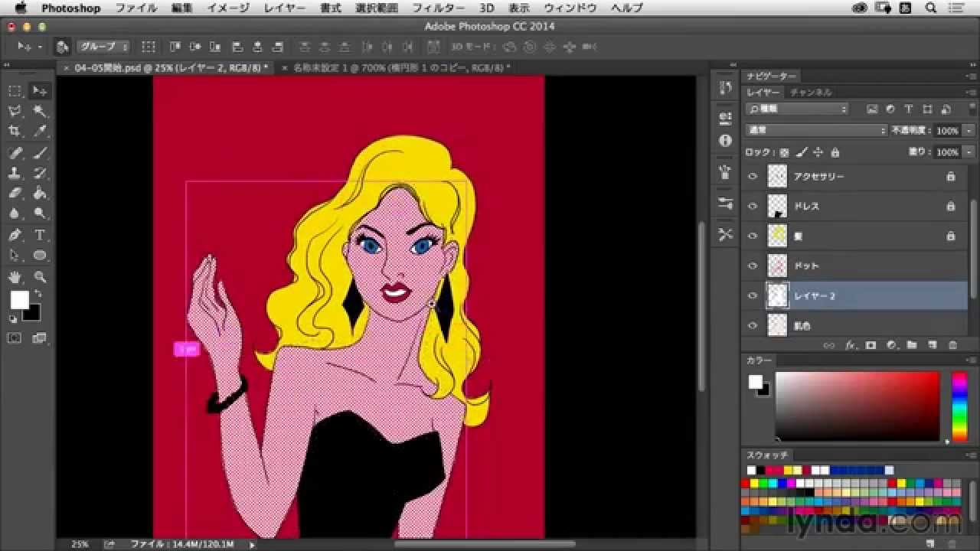Select the Healing Brush tool
980x551 pixels.
(x=15, y=153)
